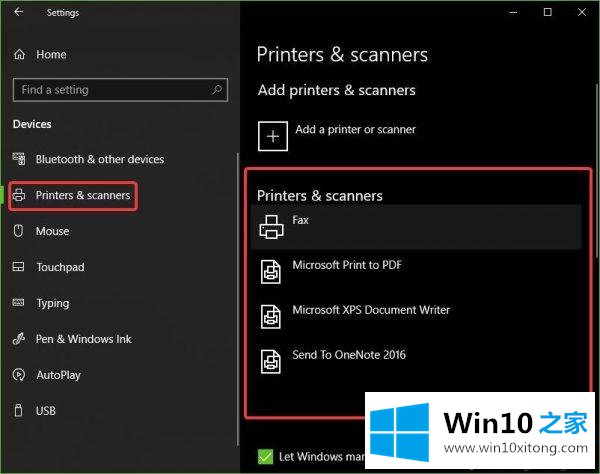Click the Send To OneNote 2016 icon
Image resolution: width=600 pixels, height=474 pixels.
pyautogui.click(x=271, y=362)
